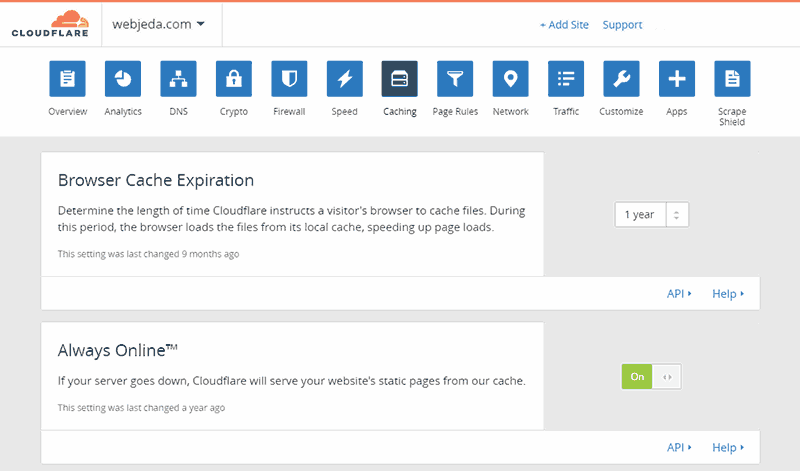Click the Always Online heading
Image resolution: width=800 pixels, height=471 pixels.
(117, 351)
